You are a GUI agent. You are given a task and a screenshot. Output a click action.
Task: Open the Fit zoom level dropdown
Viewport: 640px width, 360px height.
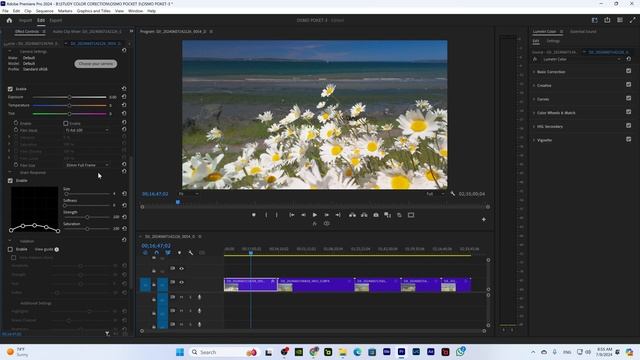click(188, 194)
